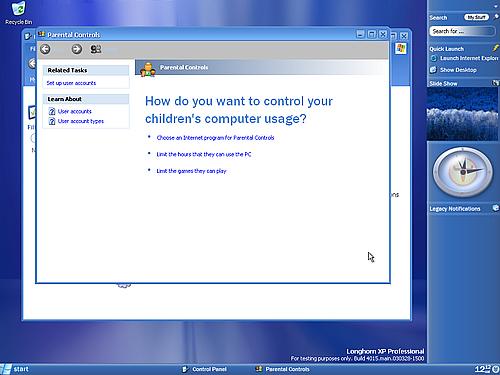Open the sidebar menu arrow at top

(x=496, y=6)
